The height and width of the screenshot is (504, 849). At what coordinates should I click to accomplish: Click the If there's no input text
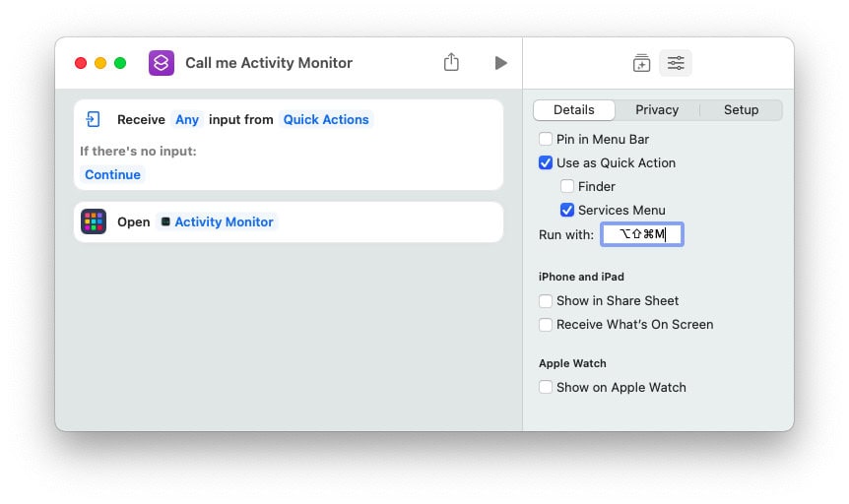click(x=138, y=151)
